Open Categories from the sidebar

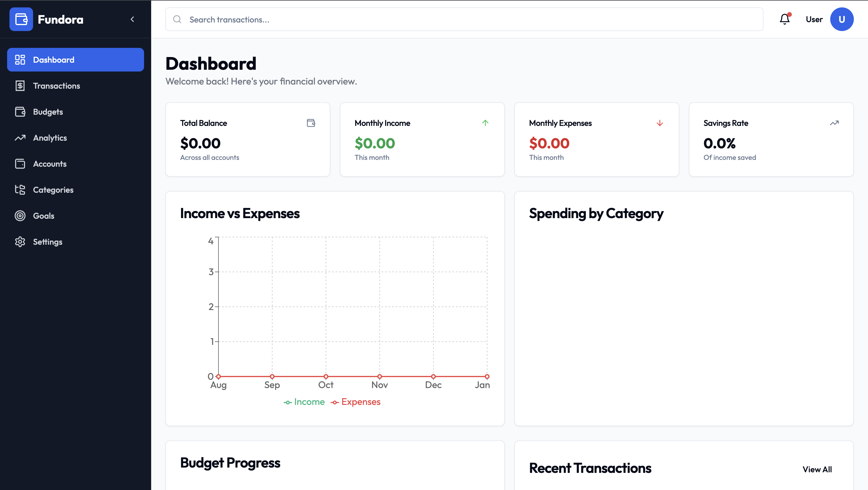point(53,189)
